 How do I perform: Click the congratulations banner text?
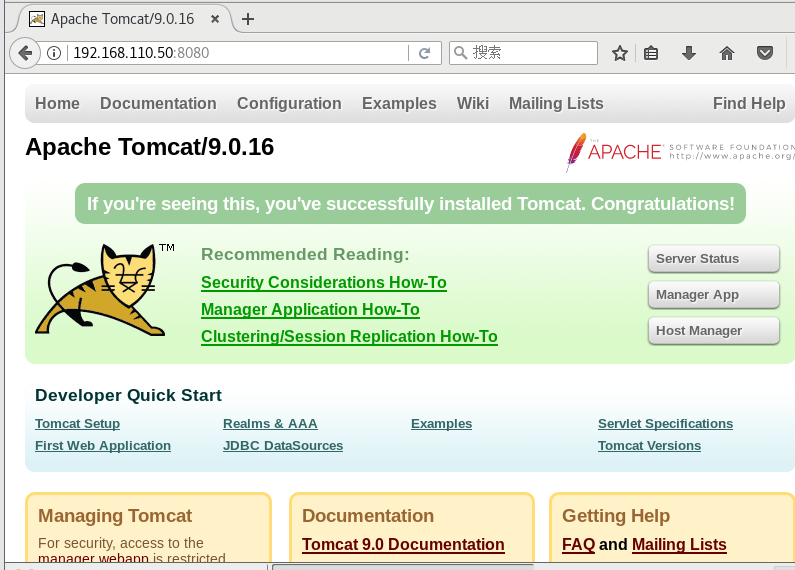click(x=410, y=203)
